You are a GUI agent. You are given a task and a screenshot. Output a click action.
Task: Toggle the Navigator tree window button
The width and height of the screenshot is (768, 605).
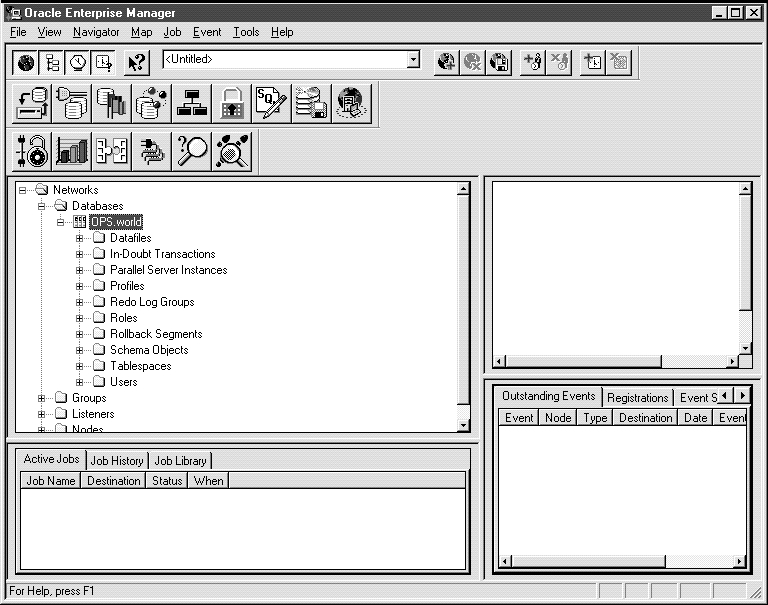point(51,63)
